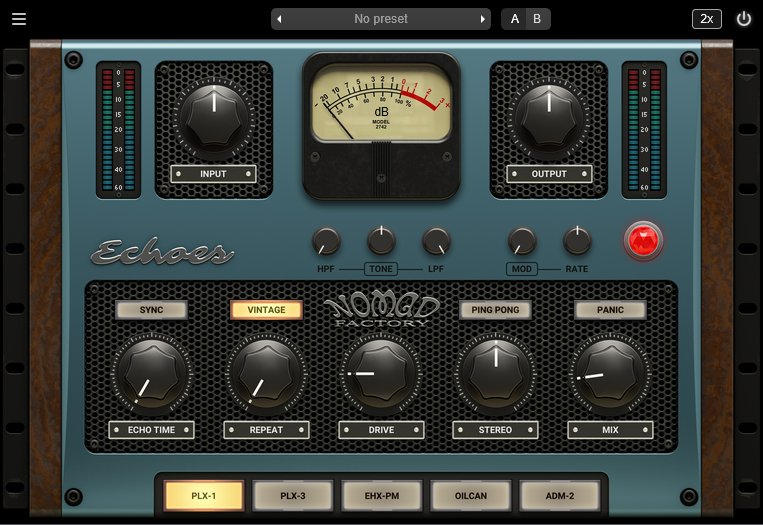Click the output level LED meter

coord(644,130)
